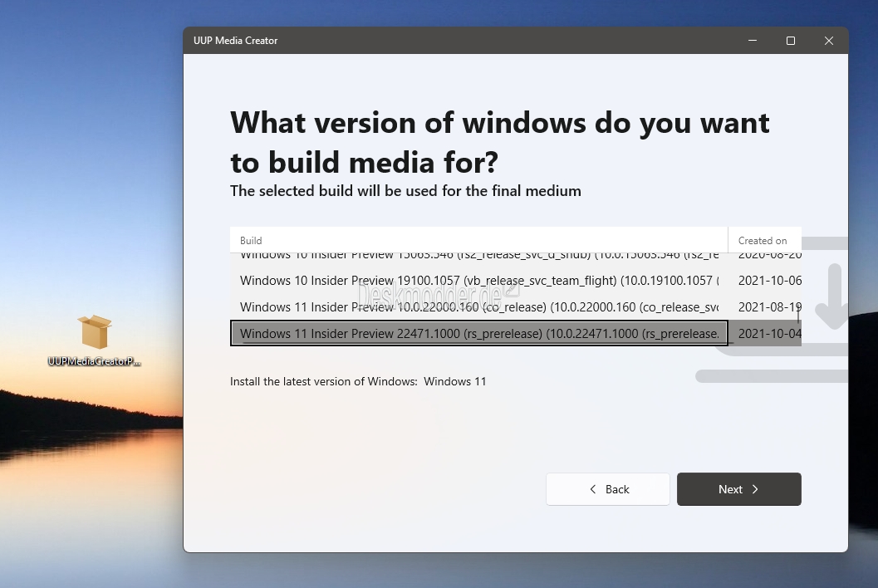Viewport: 878px width, 588px height.
Task: Click the UUP Media Creator title text
Action: [x=235, y=41]
